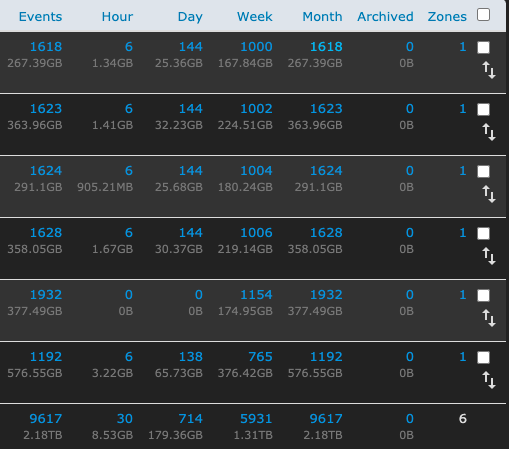Click reorder arrows icon in 1932 events row
The width and height of the screenshot is (509, 449).
coord(489,318)
